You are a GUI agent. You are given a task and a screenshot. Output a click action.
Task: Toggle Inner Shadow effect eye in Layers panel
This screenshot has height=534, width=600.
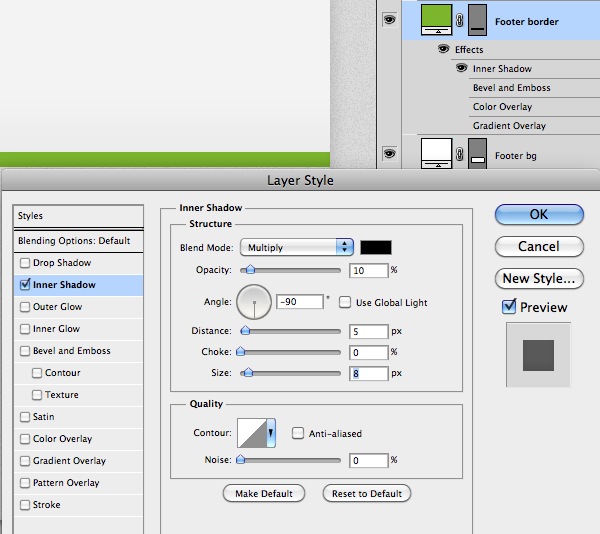point(461,68)
